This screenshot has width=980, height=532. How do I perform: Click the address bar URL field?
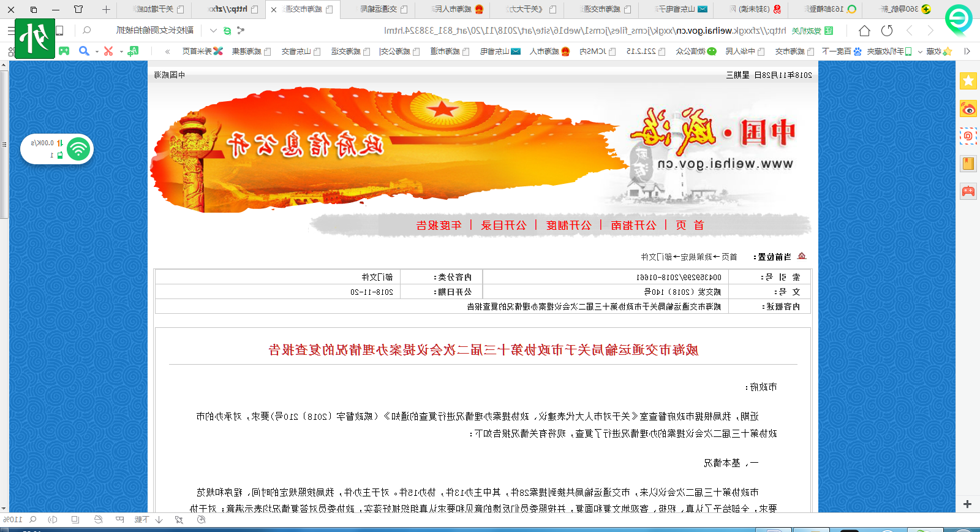point(585,31)
